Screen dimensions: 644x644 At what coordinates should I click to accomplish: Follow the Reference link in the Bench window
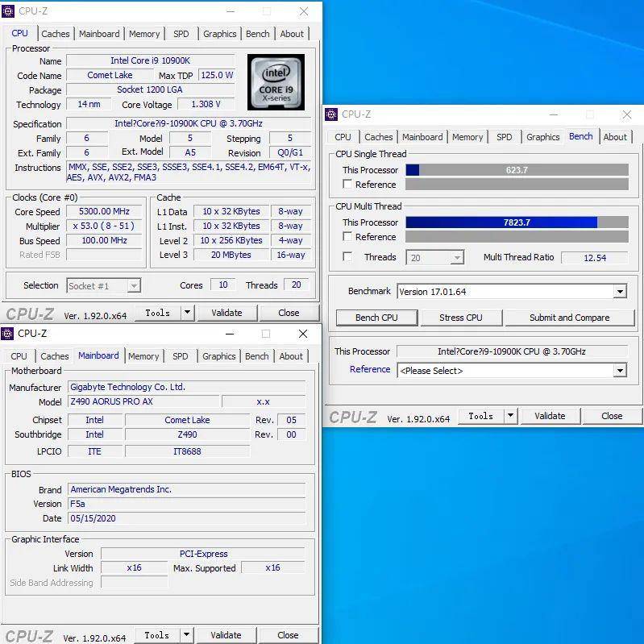[x=370, y=369]
